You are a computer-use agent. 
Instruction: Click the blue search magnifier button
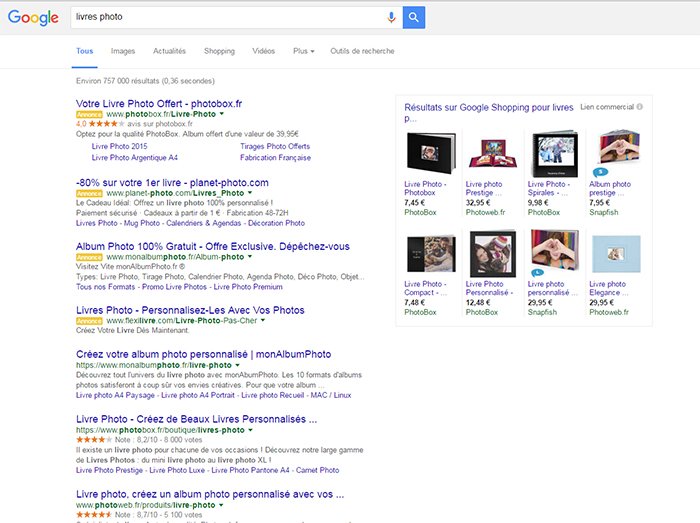(414, 17)
